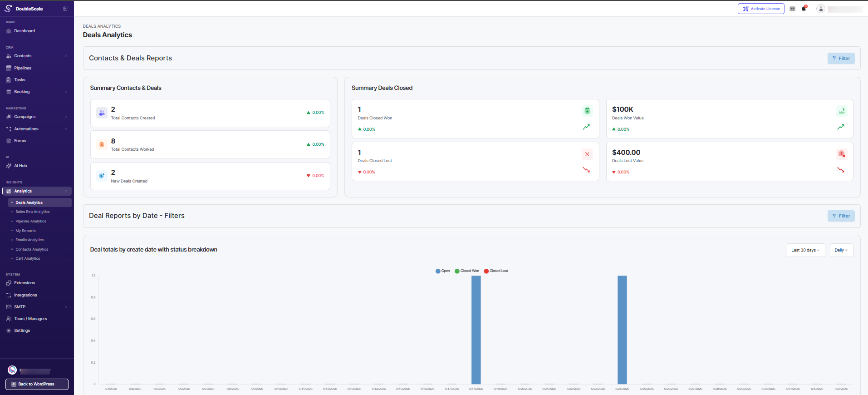Collapse the Analytics submenu

(x=66, y=191)
